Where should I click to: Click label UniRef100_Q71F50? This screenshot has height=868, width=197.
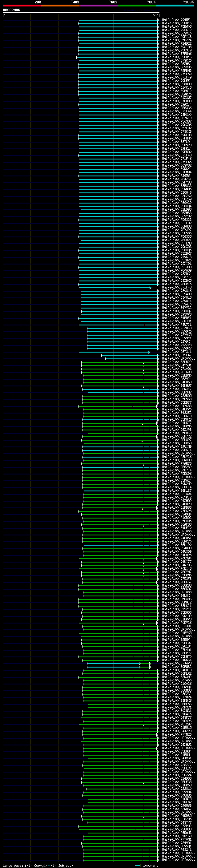tap(176, 74)
